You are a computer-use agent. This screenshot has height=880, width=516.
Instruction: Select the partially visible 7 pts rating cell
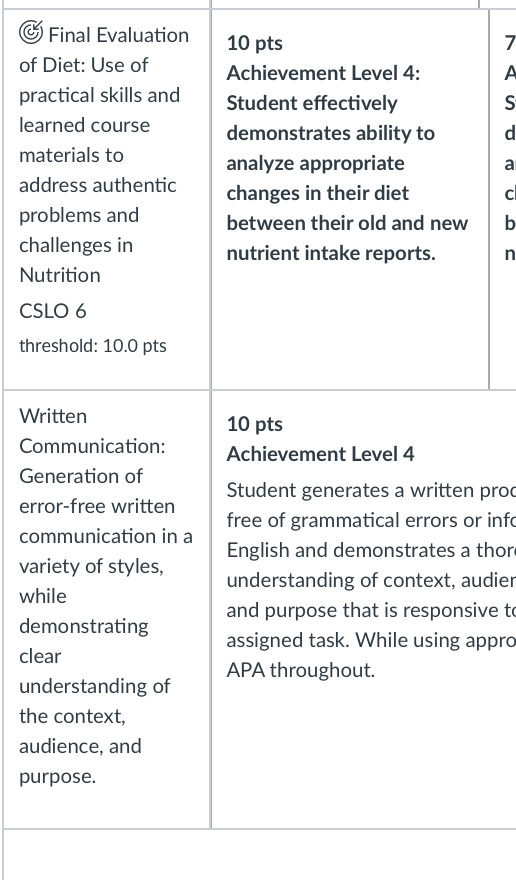click(503, 199)
